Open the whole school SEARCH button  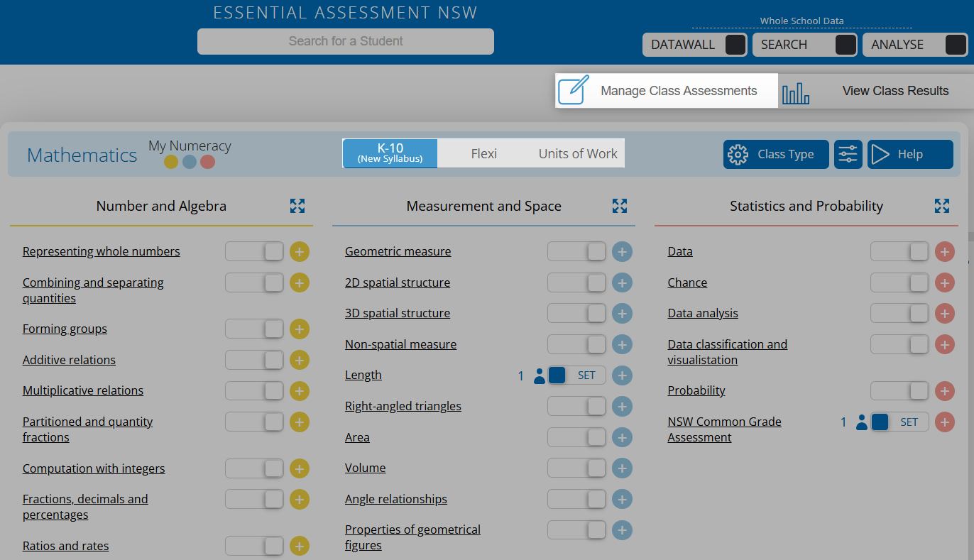click(805, 45)
